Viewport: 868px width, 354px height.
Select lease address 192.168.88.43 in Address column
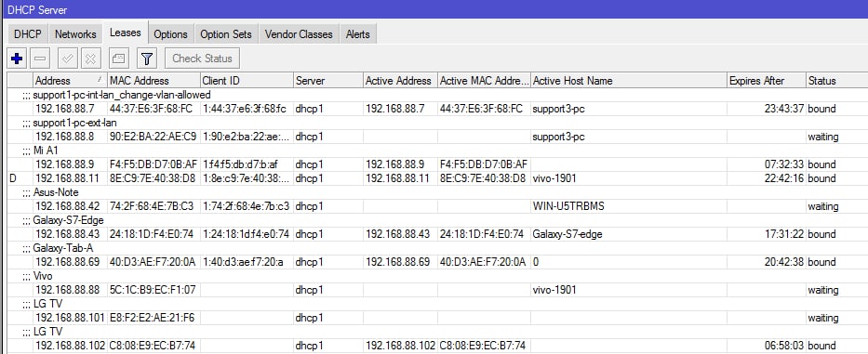[x=68, y=234]
